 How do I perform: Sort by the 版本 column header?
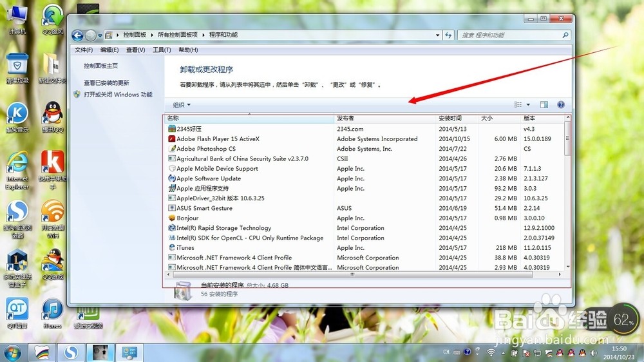tap(543, 119)
